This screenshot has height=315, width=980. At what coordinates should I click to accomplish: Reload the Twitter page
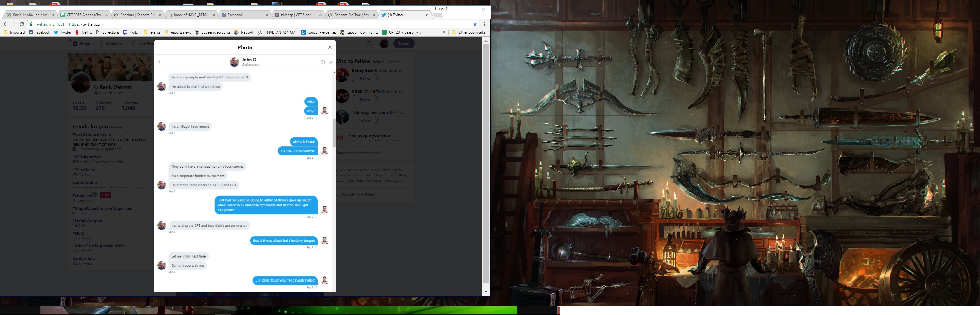[22, 24]
